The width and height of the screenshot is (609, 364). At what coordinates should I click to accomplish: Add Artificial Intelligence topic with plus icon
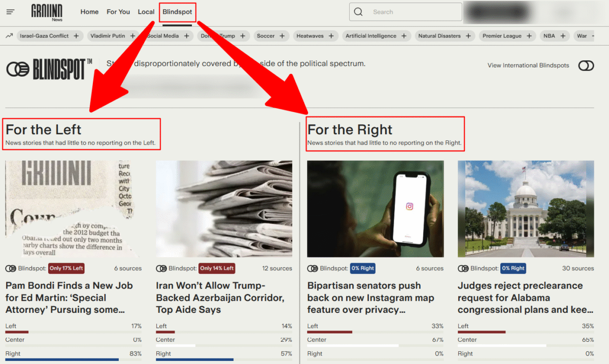(x=404, y=36)
